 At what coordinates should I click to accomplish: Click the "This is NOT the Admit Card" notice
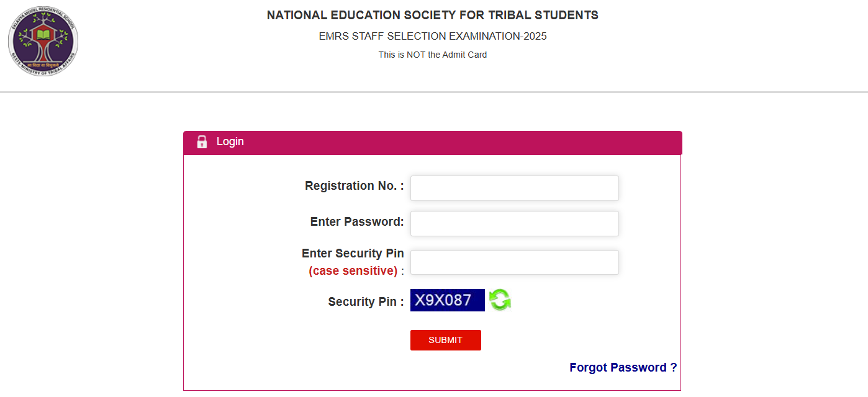click(x=432, y=55)
